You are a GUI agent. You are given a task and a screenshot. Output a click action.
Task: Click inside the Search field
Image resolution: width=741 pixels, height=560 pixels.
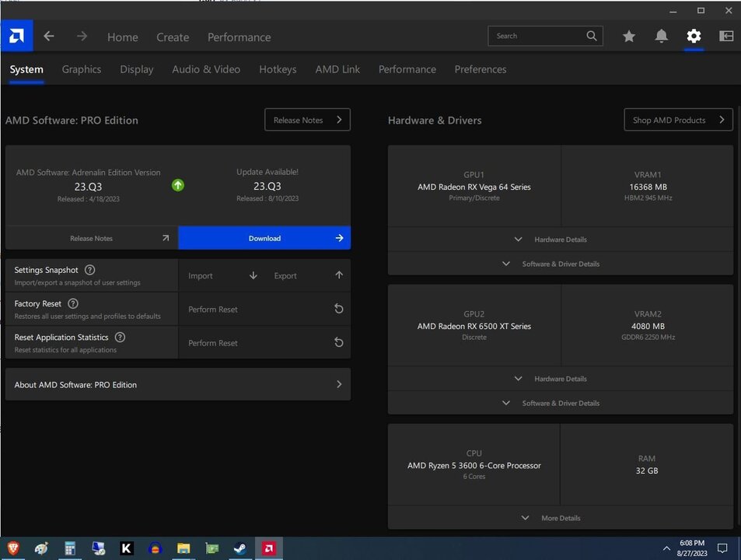tap(537, 36)
